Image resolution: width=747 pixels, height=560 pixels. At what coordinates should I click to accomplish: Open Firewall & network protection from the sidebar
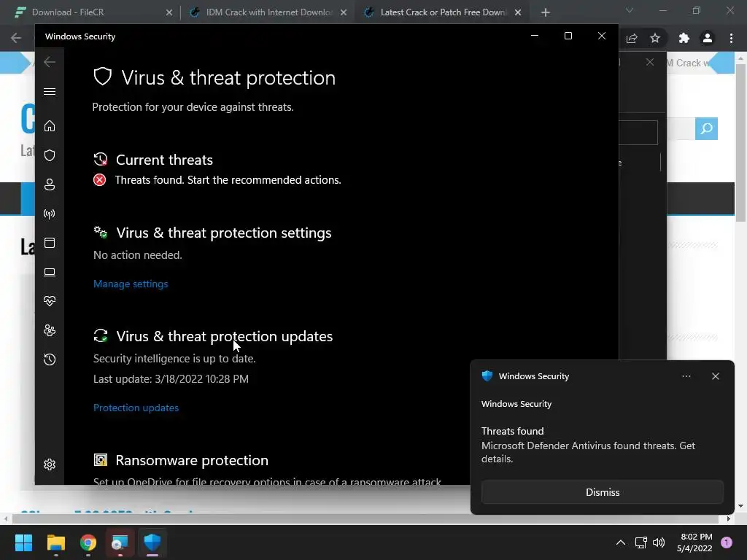(x=50, y=214)
